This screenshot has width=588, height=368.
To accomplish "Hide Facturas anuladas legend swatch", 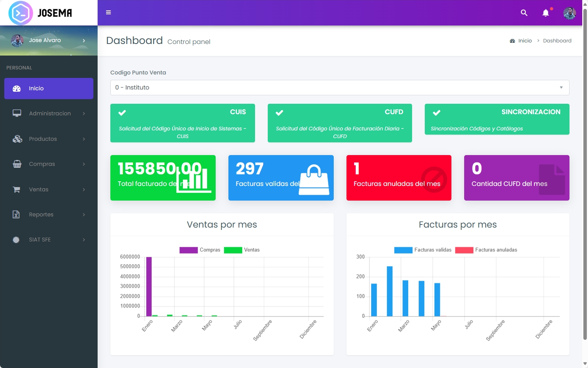I will click(464, 250).
